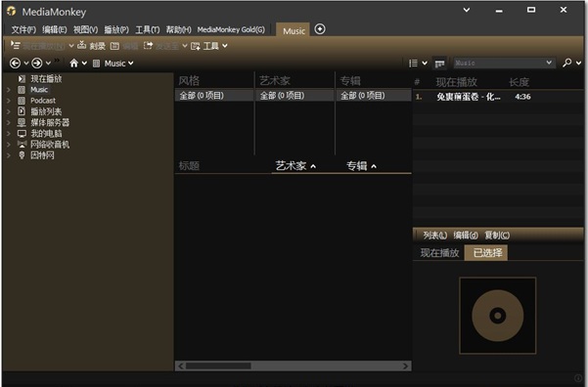Sort by 艺术家 track list column
Screen dimensions: 588x387
click(295, 165)
